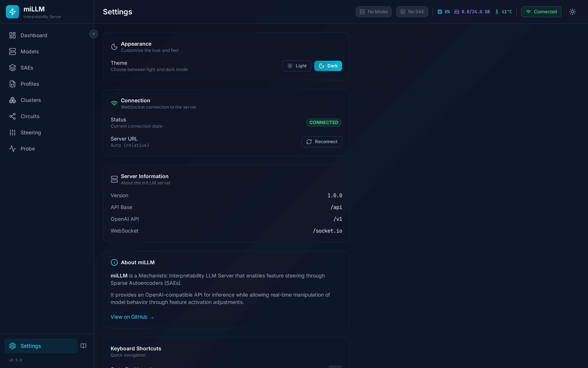Click the About miLLM info icon
This screenshot has height=368, width=588.
pos(114,262)
